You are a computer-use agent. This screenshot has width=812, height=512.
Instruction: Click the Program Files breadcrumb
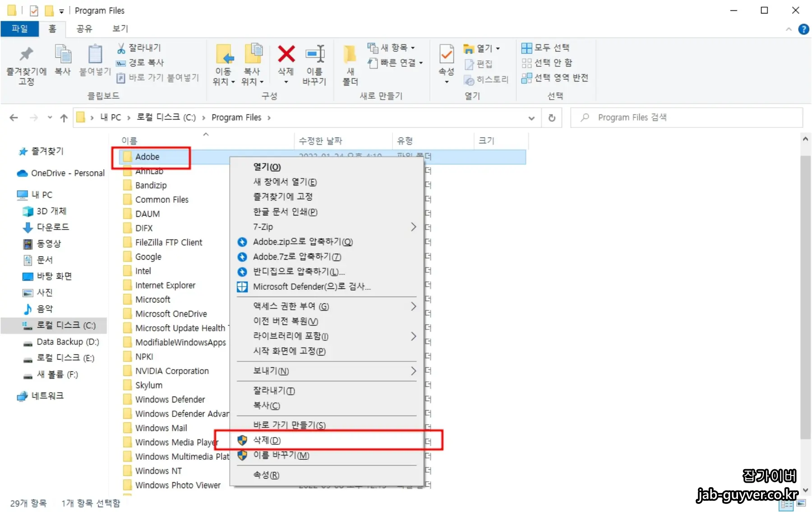(236, 118)
